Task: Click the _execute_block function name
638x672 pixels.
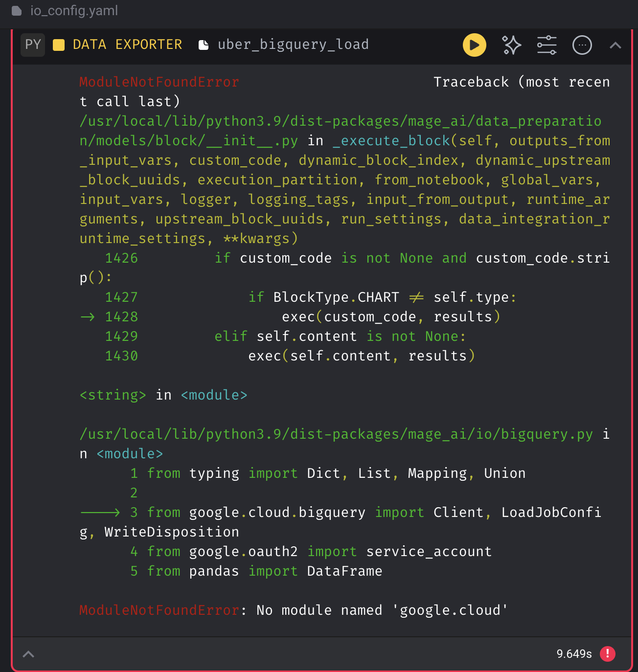Action: coord(391,141)
